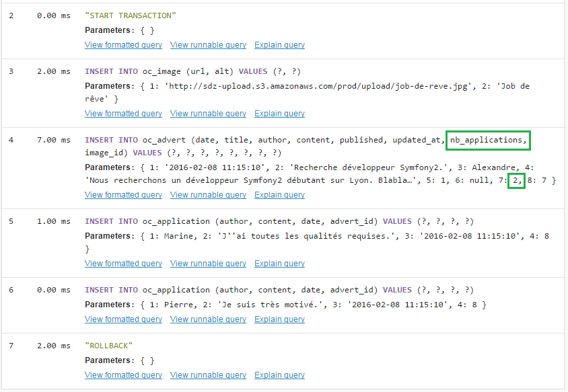View formatted query for oc_advert insert
This screenshot has height=392, width=568.
pos(123,195)
